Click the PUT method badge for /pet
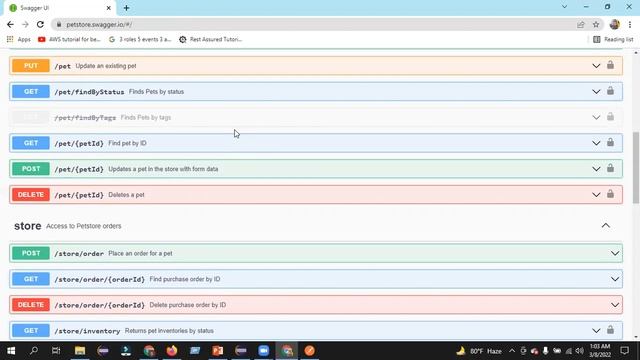 pyautogui.click(x=31, y=66)
